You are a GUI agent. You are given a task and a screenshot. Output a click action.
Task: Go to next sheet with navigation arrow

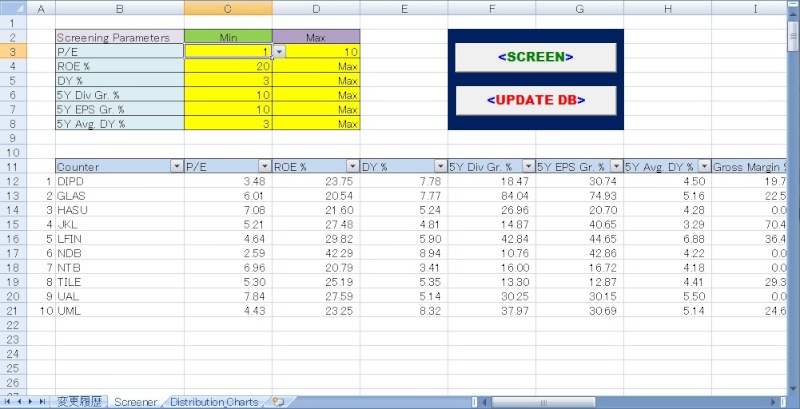[31, 402]
